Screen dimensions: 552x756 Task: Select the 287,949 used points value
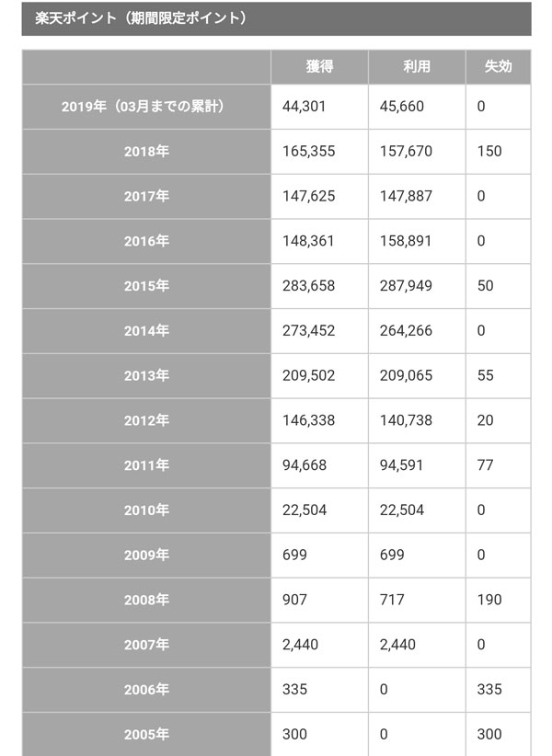pyautogui.click(x=407, y=286)
